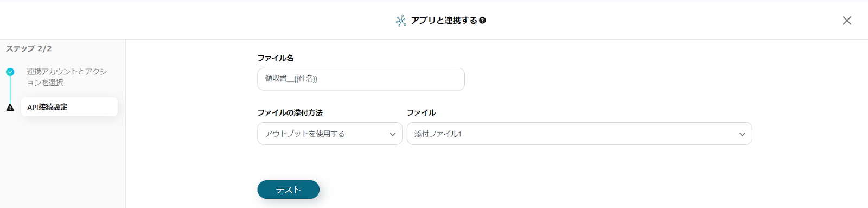The height and width of the screenshot is (208, 868).
Task: Click the ファイルの添付方法 label
Action: tap(290, 112)
